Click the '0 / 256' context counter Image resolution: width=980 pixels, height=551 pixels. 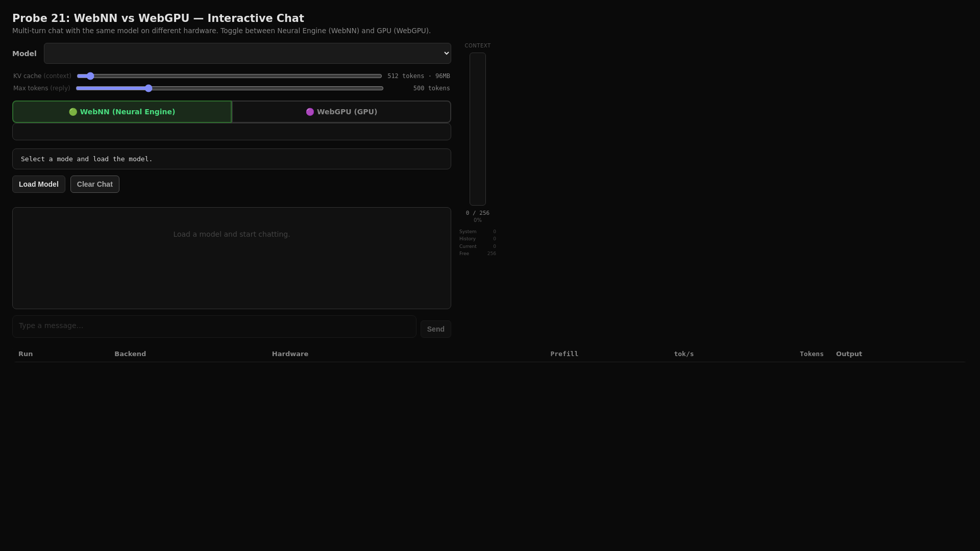pos(478,213)
